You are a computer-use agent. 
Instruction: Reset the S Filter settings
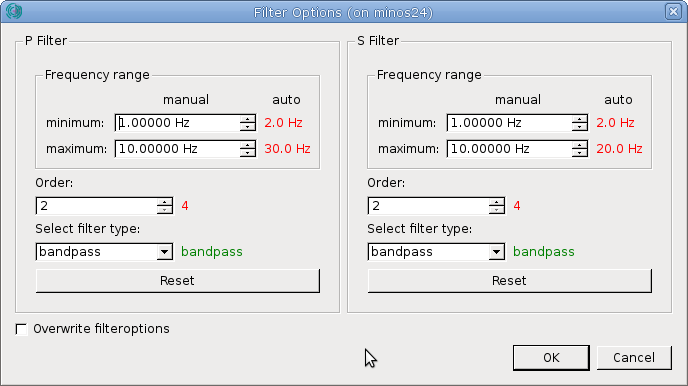pos(509,281)
